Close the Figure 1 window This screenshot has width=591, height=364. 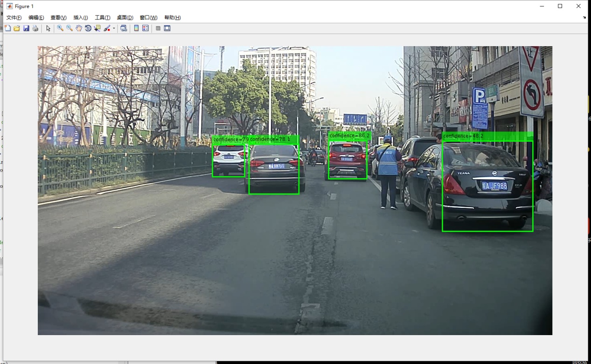(x=578, y=6)
